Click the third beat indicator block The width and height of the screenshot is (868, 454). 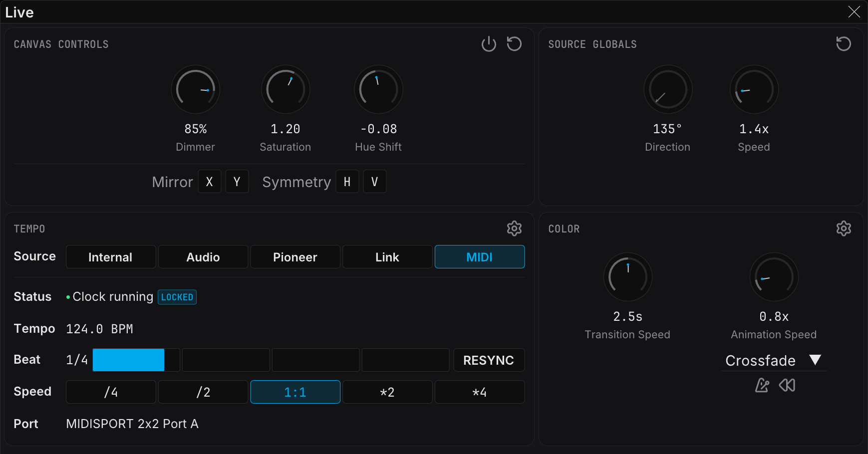tap(316, 360)
